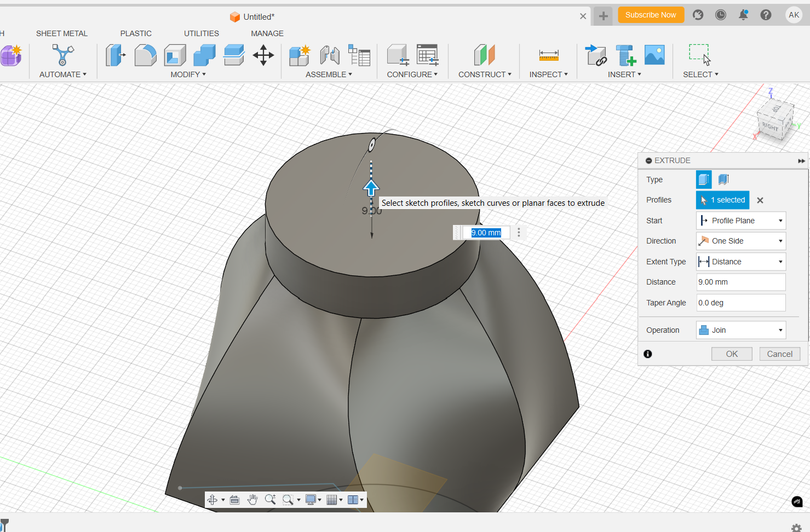Click the extensions icon in top bar
Screen dimensions: 810x532
[698, 15]
